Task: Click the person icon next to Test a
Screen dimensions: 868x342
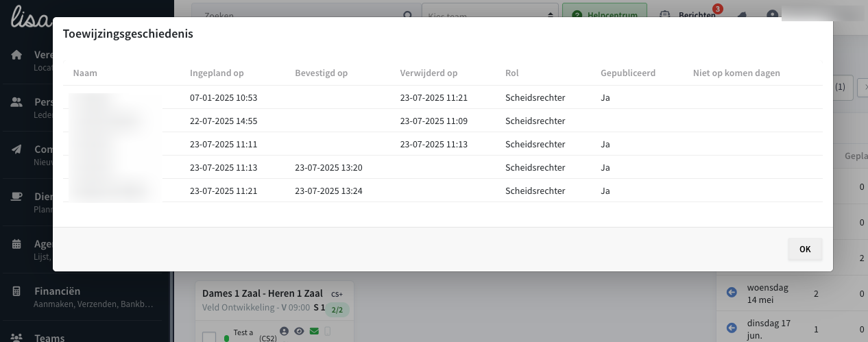Action: pyautogui.click(x=285, y=331)
